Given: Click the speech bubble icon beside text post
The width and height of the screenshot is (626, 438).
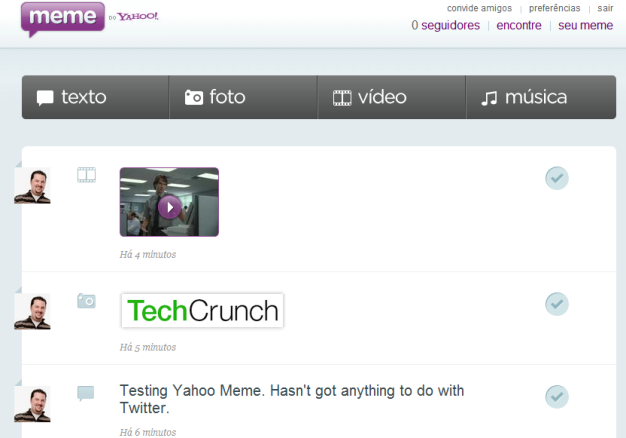Looking at the screenshot, I should (x=87, y=394).
